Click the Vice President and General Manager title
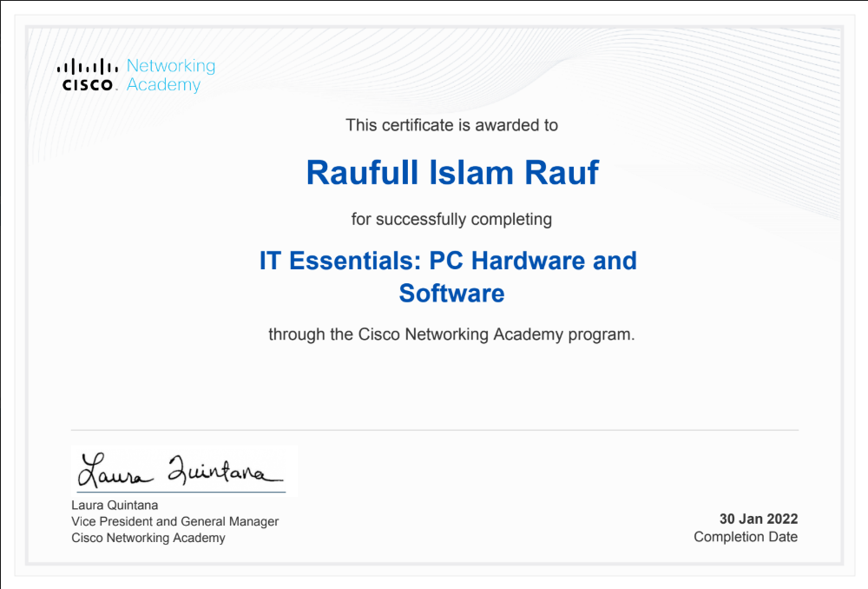The width and height of the screenshot is (868, 589). click(x=174, y=521)
